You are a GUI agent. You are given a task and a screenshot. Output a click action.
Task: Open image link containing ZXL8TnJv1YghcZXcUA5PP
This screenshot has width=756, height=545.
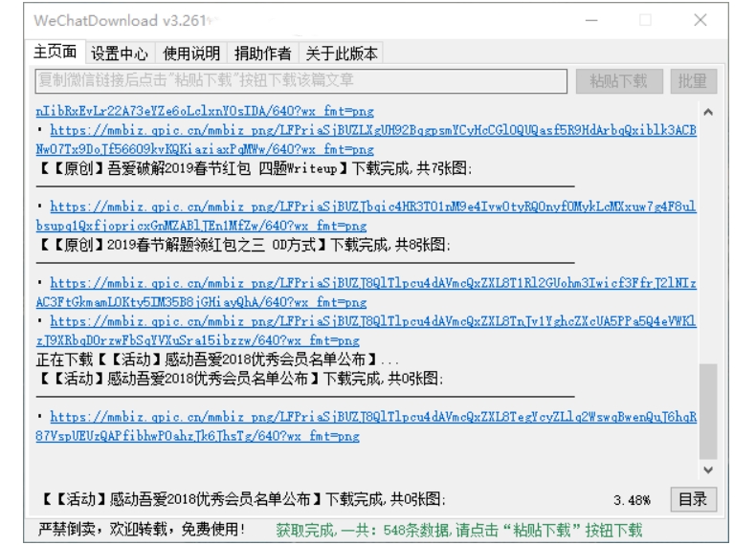[x=367, y=331]
